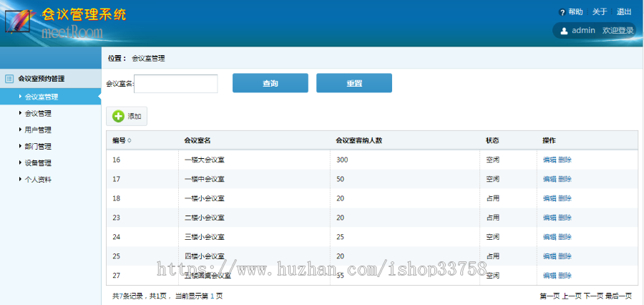
Task: Open the 关于 about link
Action: pos(600,12)
